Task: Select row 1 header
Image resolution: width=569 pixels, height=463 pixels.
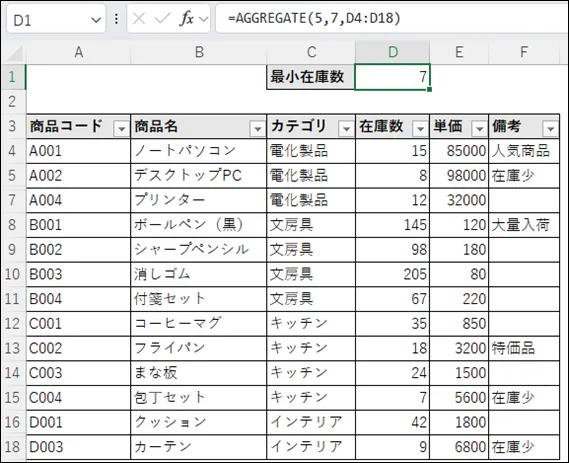Action: click(12, 77)
